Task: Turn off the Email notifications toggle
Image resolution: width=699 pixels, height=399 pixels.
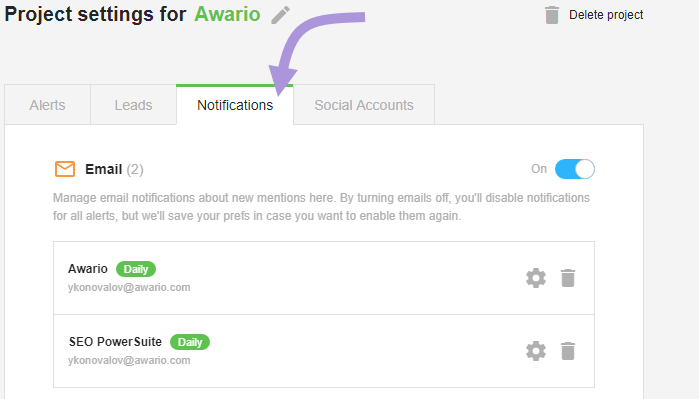Action: [575, 169]
